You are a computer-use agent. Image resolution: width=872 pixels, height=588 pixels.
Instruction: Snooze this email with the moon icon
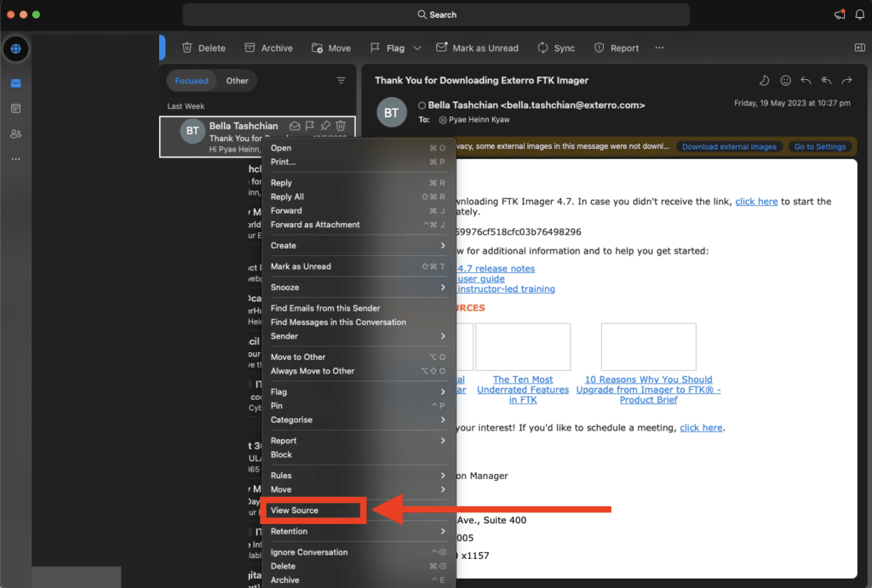pos(764,81)
